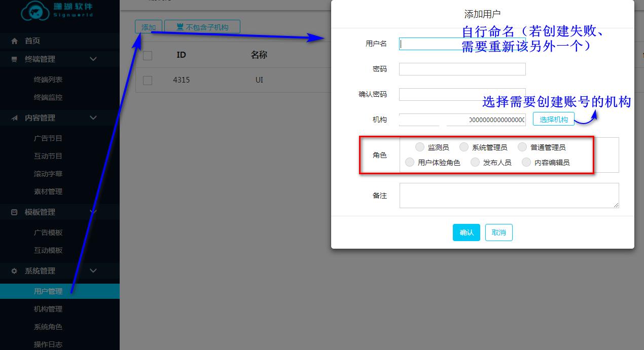Check the checkbox for row ID 4315
This screenshot has height=350, width=644.
click(x=148, y=80)
